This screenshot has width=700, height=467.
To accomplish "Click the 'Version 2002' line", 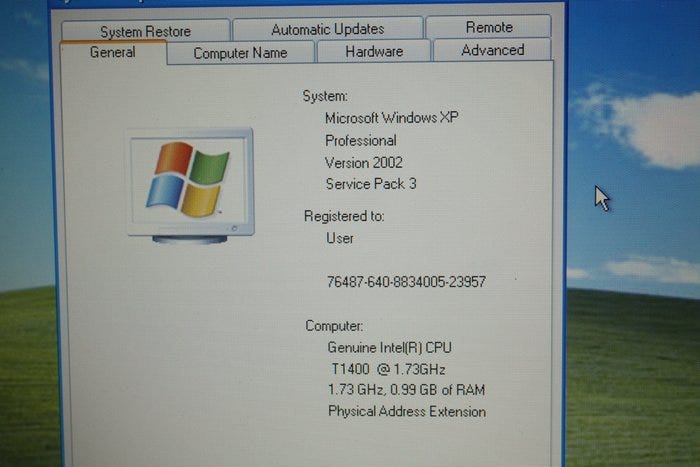I will click(363, 163).
